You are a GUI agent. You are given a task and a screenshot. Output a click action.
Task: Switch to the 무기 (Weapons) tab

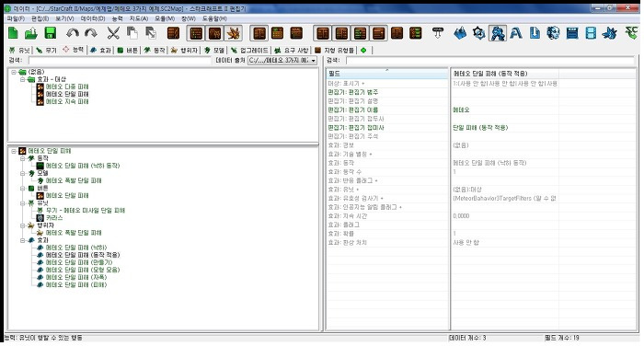tap(46, 50)
